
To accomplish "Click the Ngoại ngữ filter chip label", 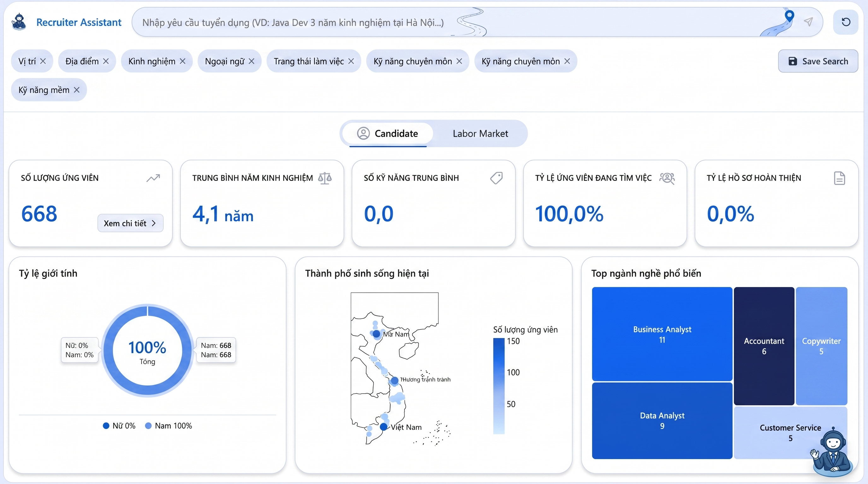I will pyautogui.click(x=225, y=61).
